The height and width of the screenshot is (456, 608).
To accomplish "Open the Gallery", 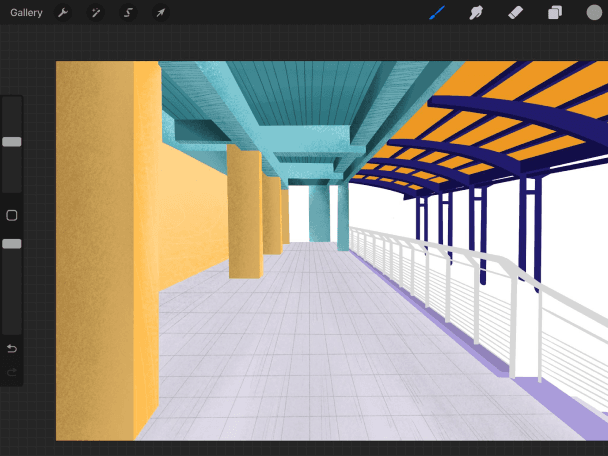I will [x=26, y=13].
